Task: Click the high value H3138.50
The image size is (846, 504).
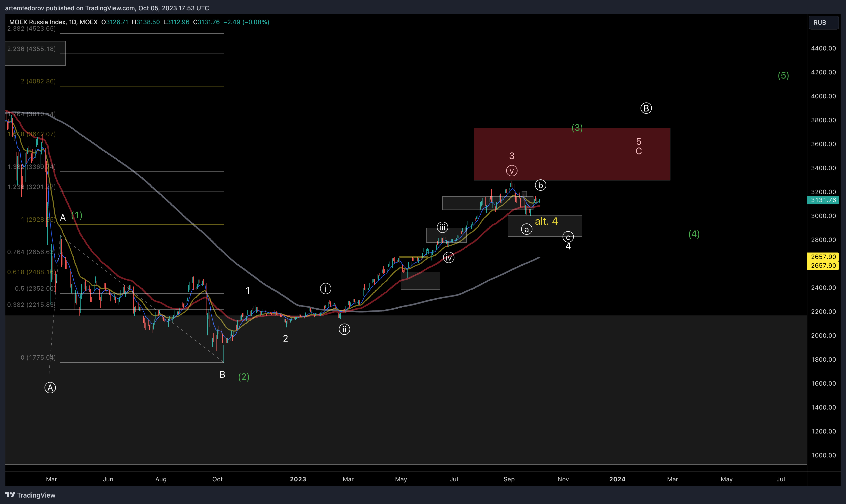Action: click(145, 22)
